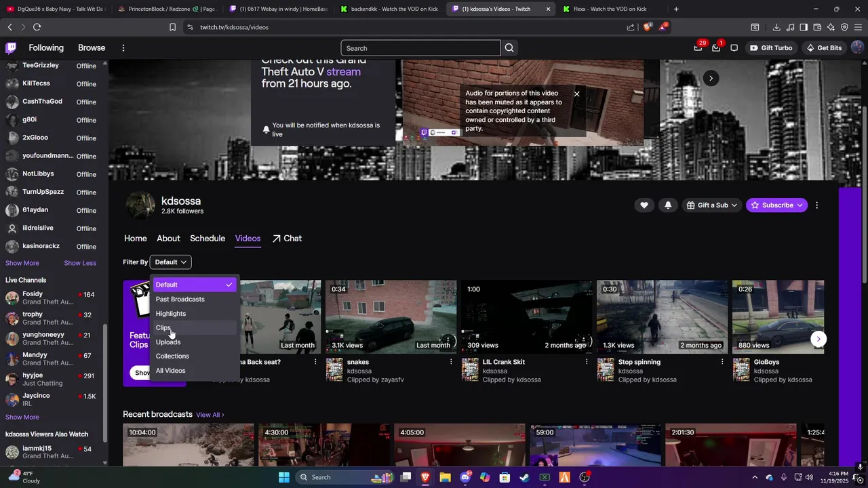Open Brave browser taskbar icon
Image resolution: width=868 pixels, height=488 pixels.
click(425, 477)
